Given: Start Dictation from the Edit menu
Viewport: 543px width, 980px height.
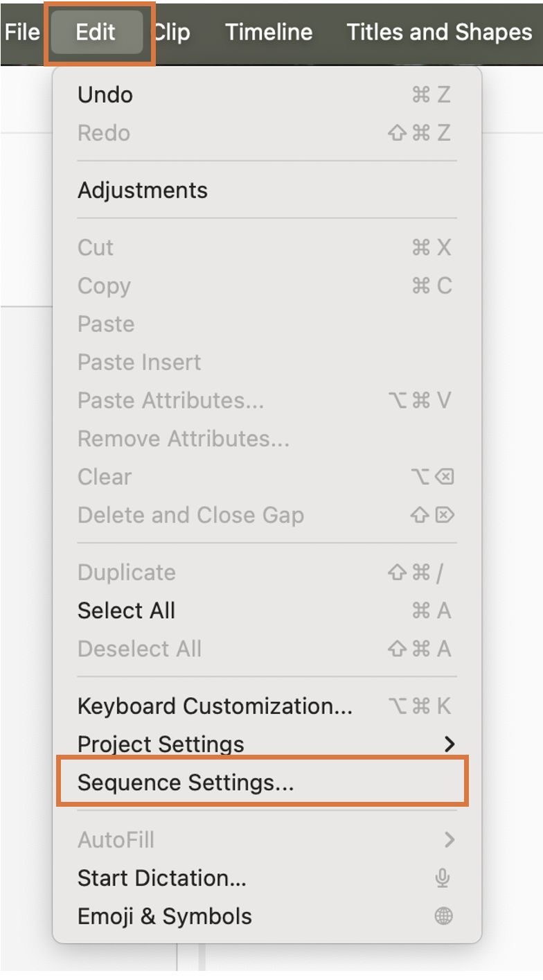Looking at the screenshot, I should (x=162, y=878).
